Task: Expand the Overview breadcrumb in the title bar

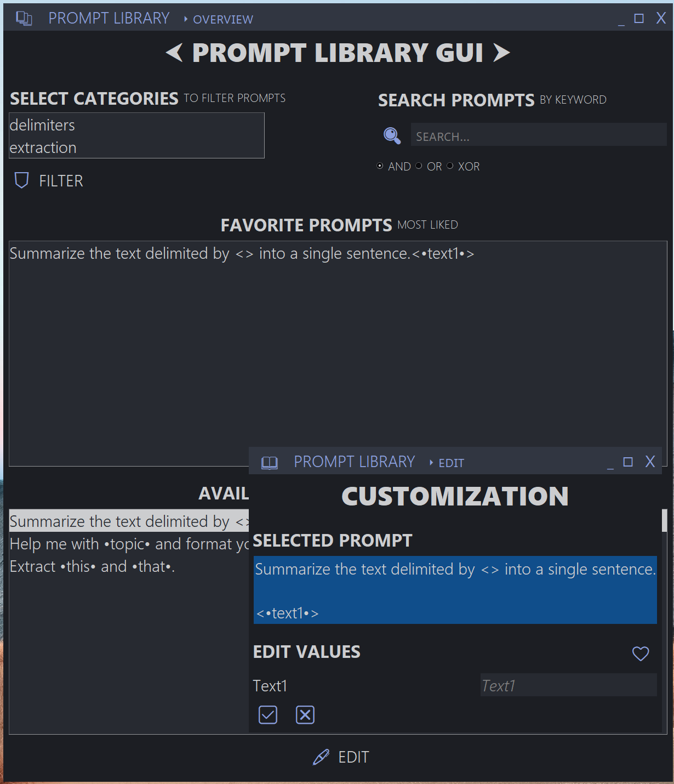Action: pyautogui.click(x=221, y=19)
